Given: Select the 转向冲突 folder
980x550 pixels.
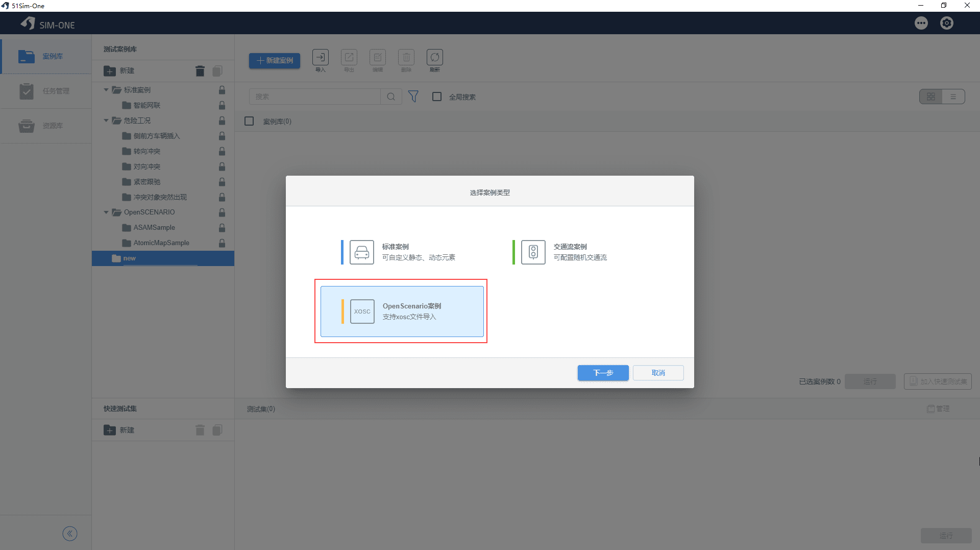Looking at the screenshot, I should pyautogui.click(x=141, y=151).
